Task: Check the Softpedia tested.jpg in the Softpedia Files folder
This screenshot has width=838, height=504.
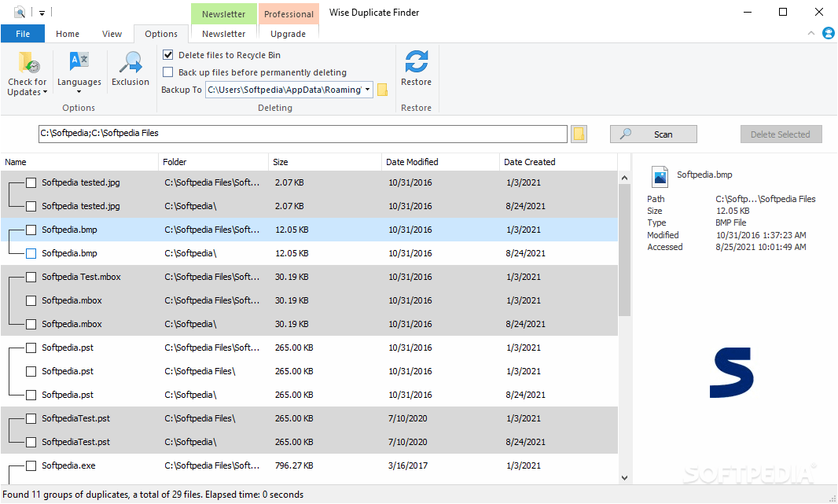Action: (31, 182)
